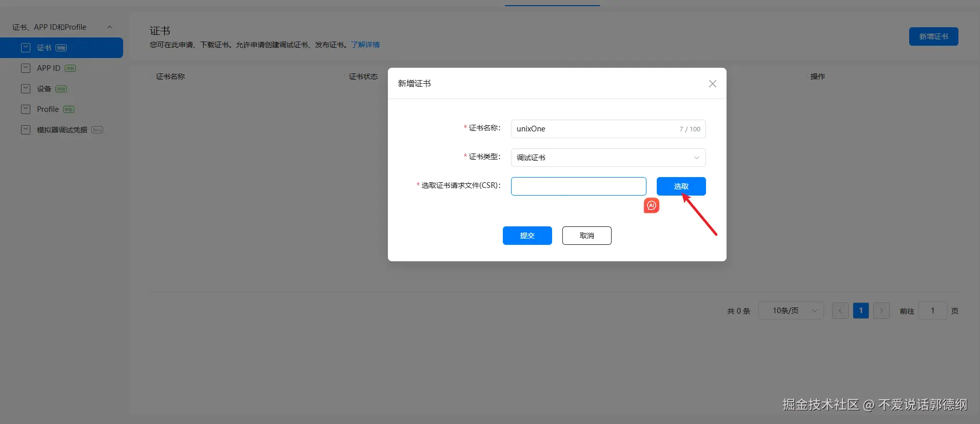Select 证书 in the sidebar
Screen dimensions: 980x424
[x=62, y=48]
